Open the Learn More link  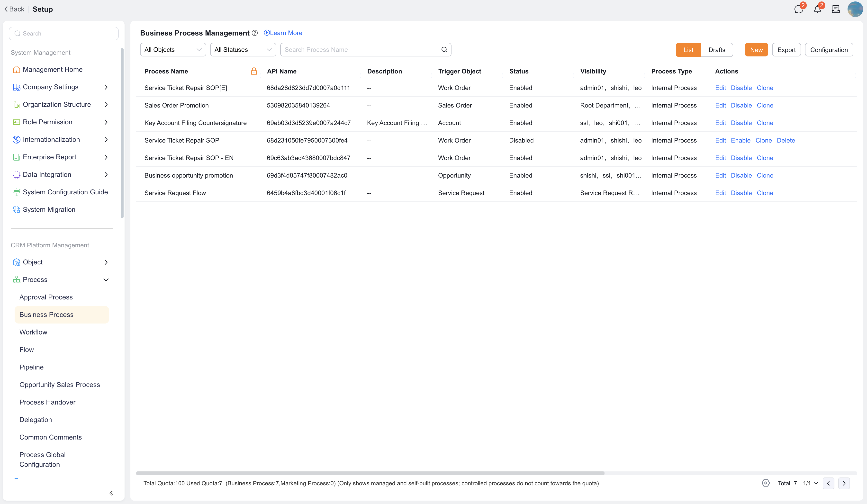pos(283,33)
